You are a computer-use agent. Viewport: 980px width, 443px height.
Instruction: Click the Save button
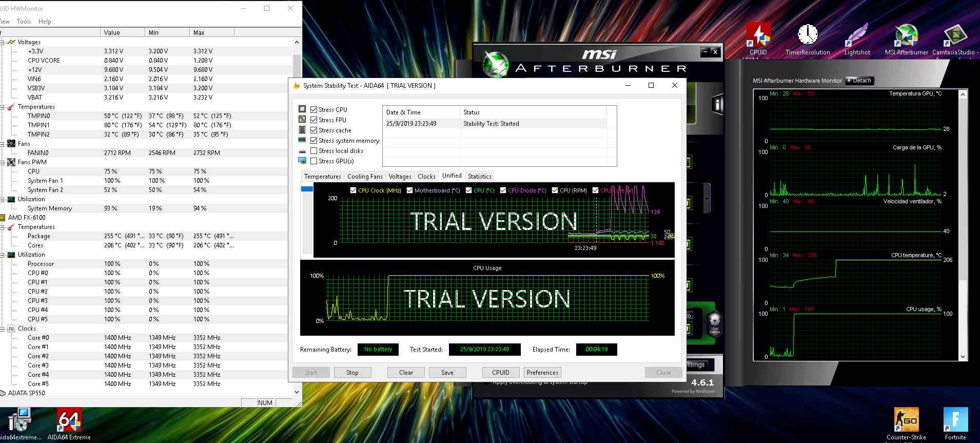[447, 373]
